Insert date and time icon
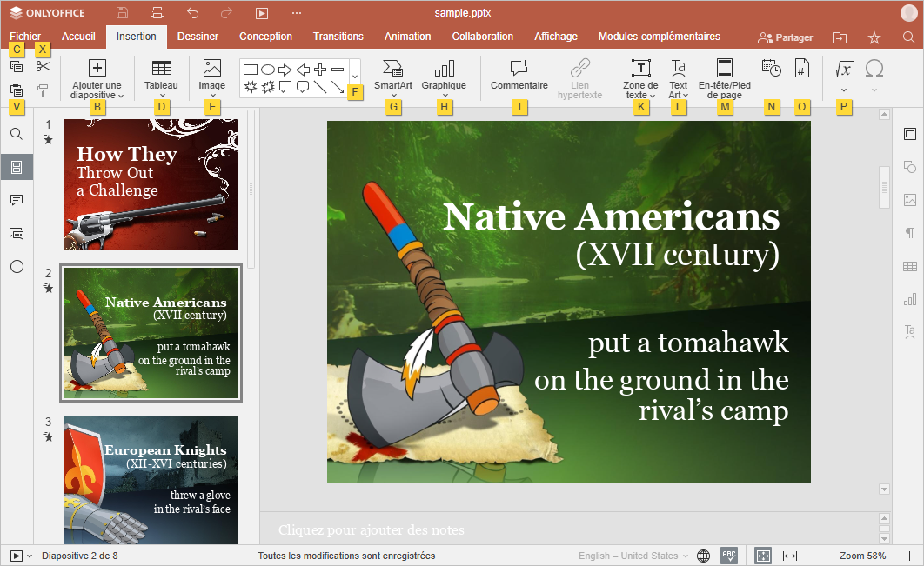Screen dimensions: 924x566 (x=770, y=70)
